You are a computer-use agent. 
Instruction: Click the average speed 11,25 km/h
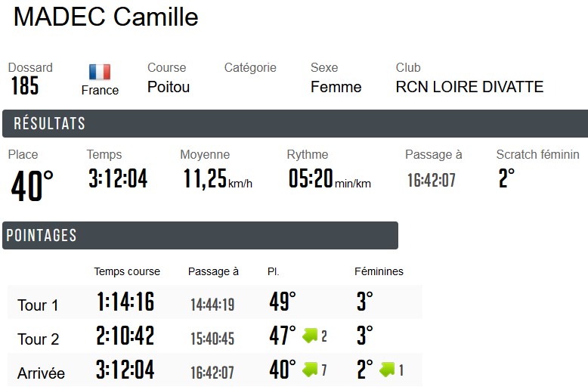[x=218, y=180]
